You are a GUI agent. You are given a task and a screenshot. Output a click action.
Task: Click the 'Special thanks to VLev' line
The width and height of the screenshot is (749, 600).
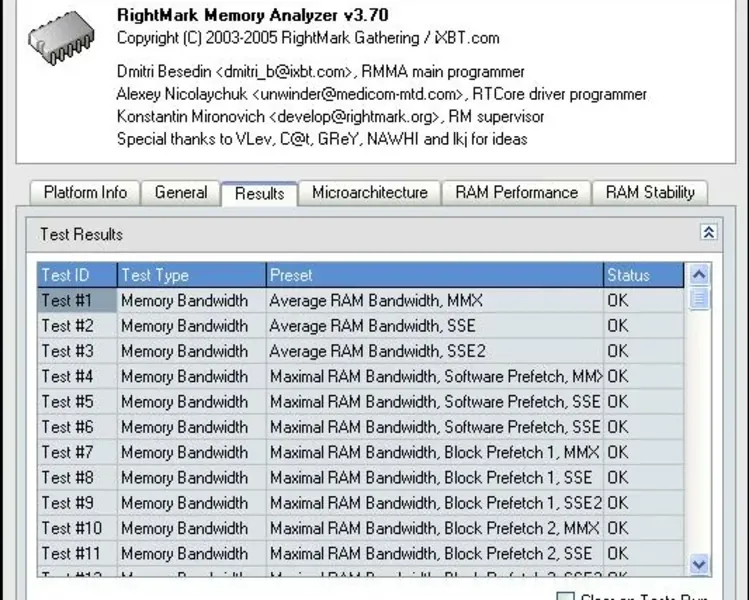pos(322,139)
